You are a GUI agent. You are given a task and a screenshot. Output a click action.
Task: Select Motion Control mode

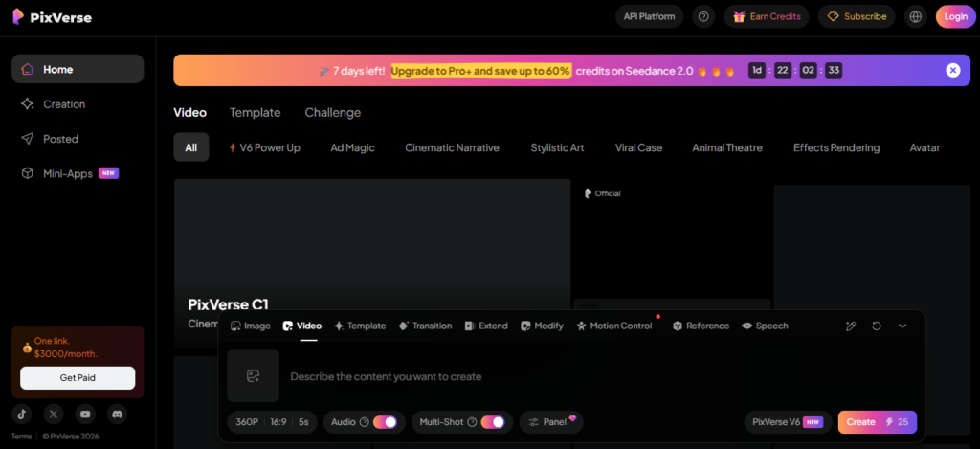point(614,326)
